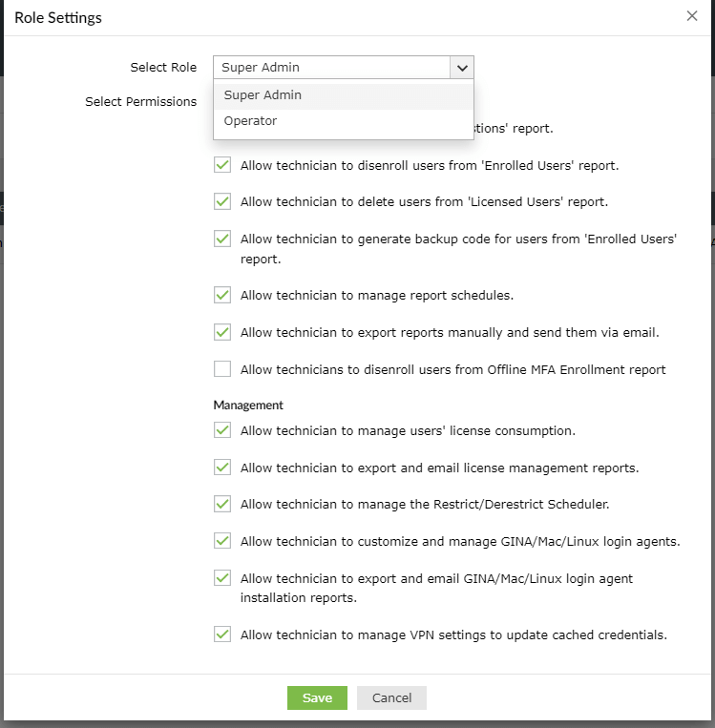Toggle generate backup code permission checkbox
The width and height of the screenshot is (715, 728).
pos(222,239)
